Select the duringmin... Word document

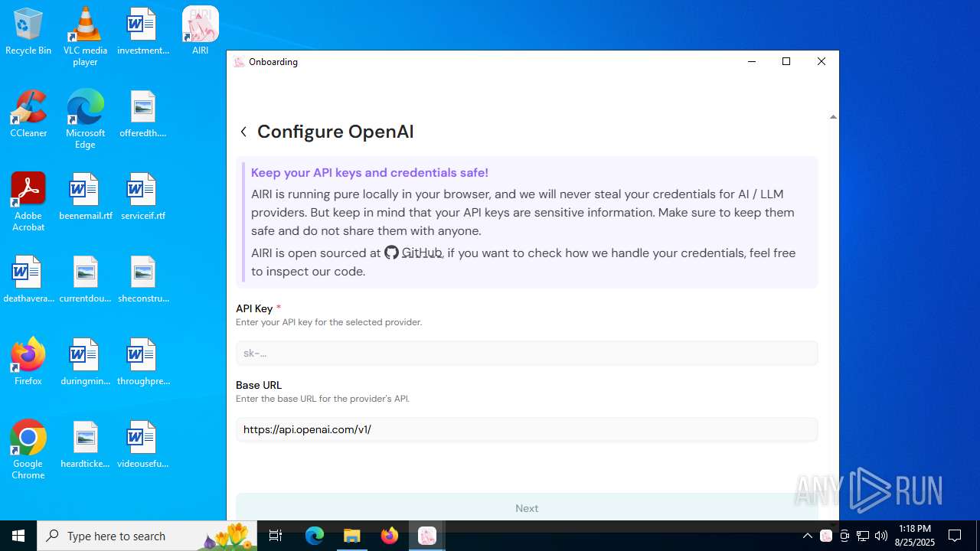pos(85,361)
